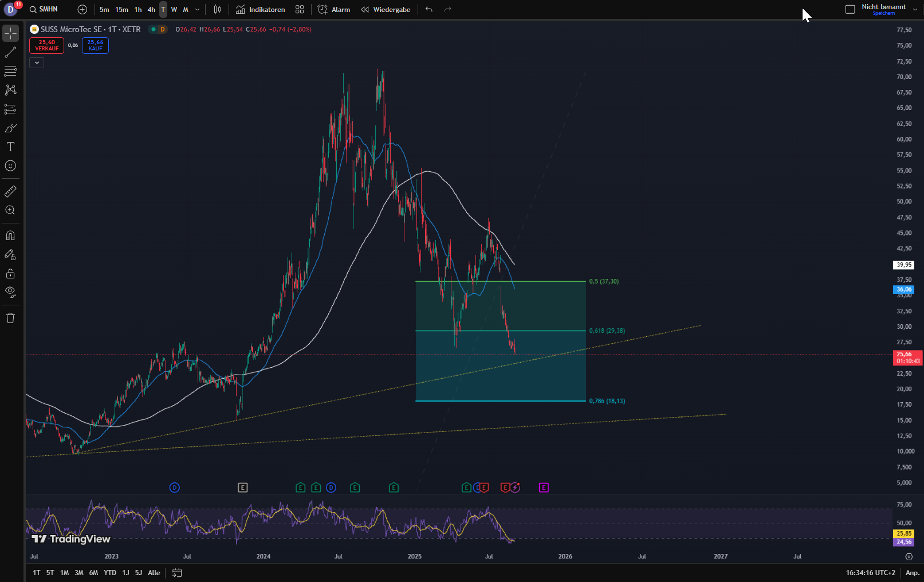Click the red VERKAUF sell button

coord(47,45)
